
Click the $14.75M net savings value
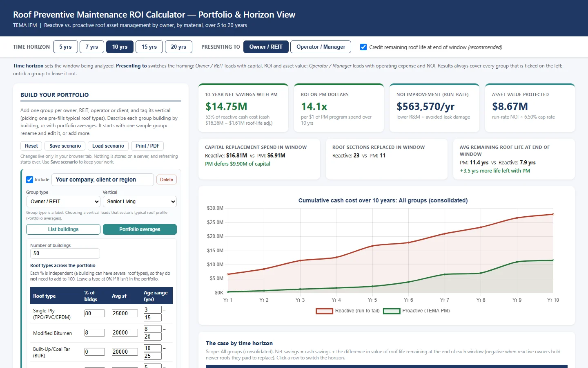[226, 107]
